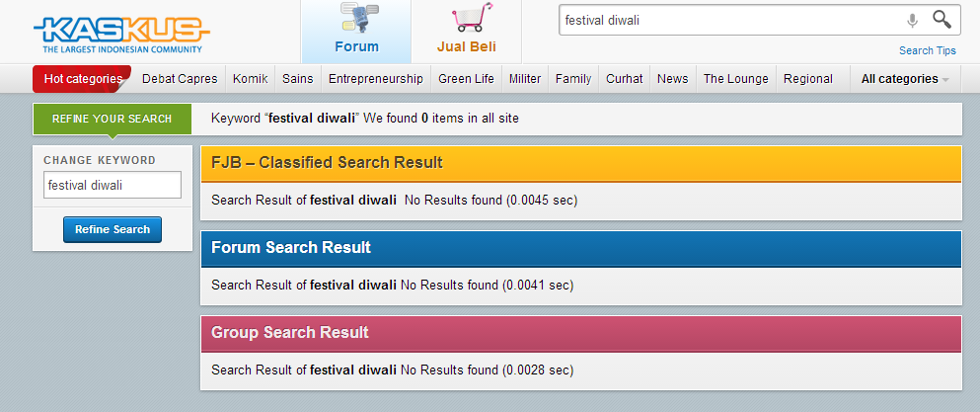Open Entrepreneurship category

coord(376,79)
